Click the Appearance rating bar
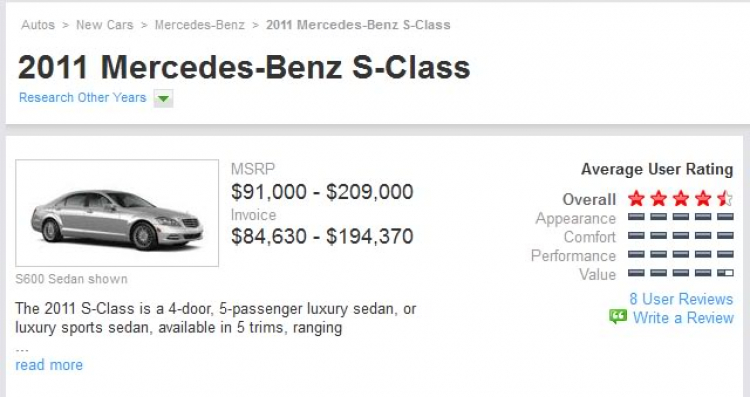Screen dimensions: 750x397 point(681,217)
